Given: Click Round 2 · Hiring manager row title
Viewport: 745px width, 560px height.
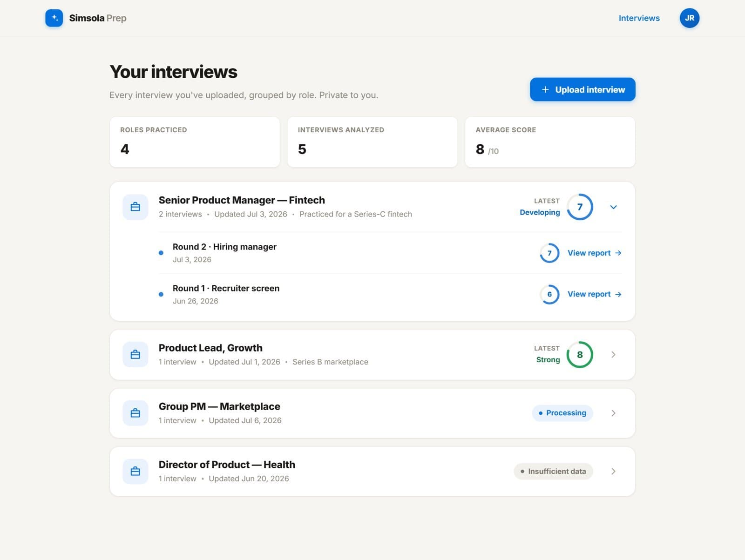Looking at the screenshot, I should 224,247.
